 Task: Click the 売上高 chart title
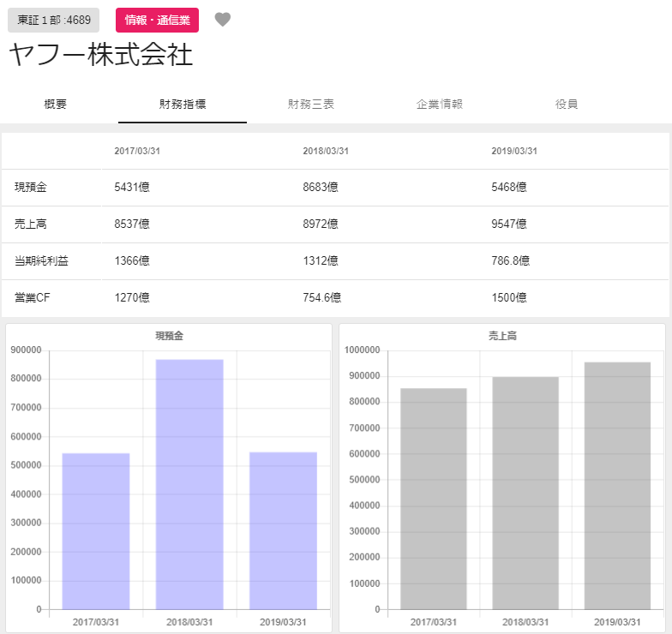pyautogui.click(x=502, y=336)
